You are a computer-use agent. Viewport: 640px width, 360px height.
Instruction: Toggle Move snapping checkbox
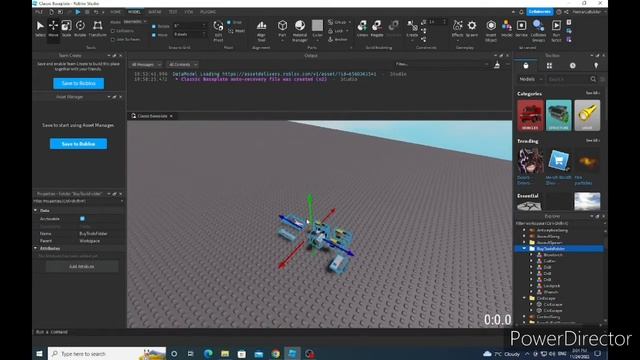pos(154,35)
